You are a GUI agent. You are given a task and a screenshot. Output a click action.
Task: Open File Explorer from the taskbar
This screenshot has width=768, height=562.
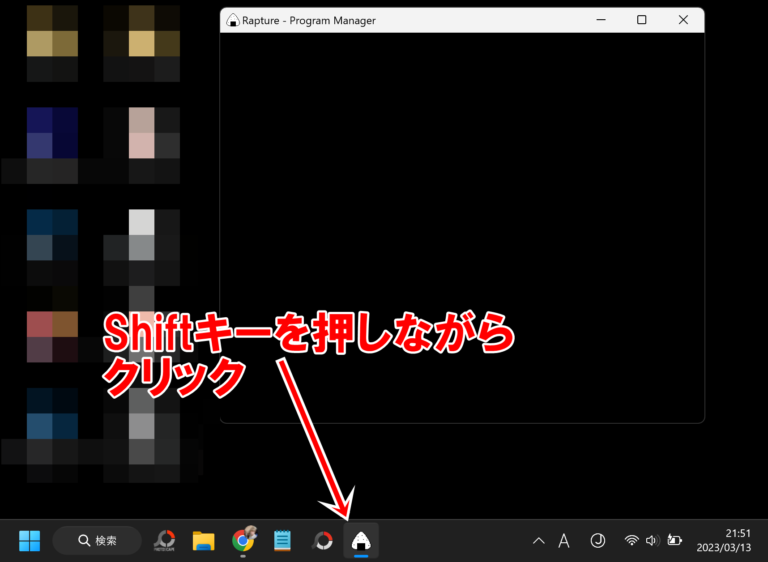point(203,540)
